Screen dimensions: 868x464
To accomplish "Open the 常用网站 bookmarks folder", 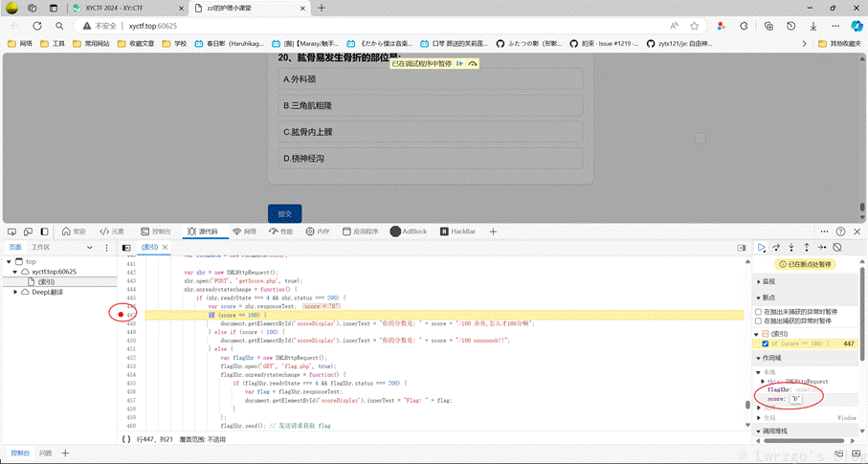I will 91,43.
